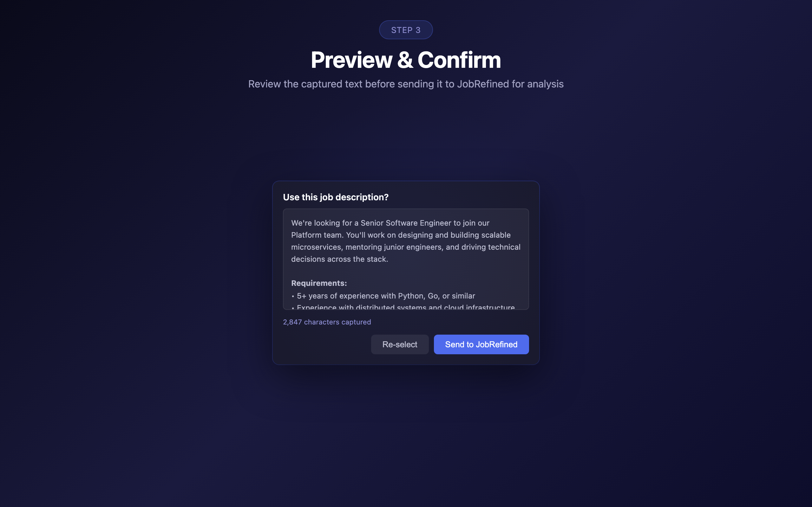The height and width of the screenshot is (507, 812).
Task: Click the Send to JobRefined button
Action: (x=481, y=344)
